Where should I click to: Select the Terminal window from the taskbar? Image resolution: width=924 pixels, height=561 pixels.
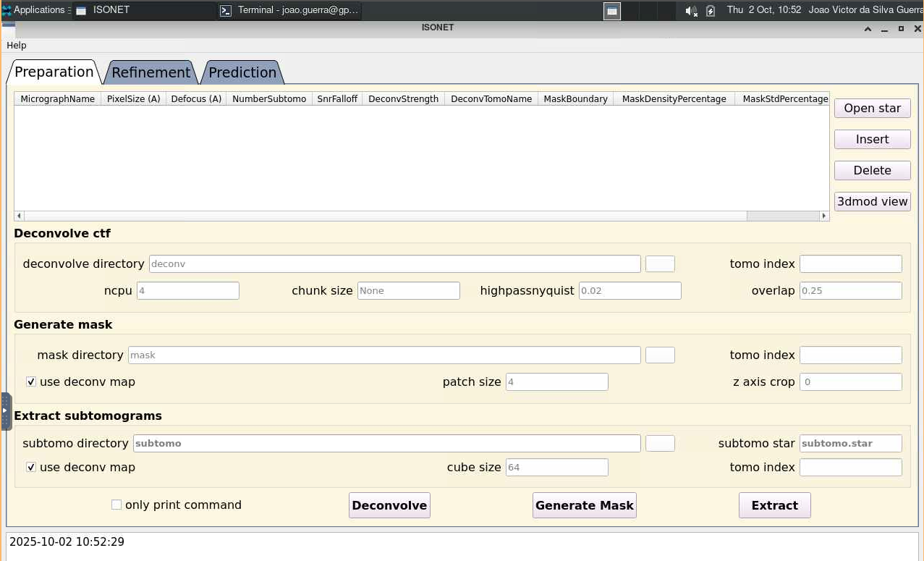288,10
